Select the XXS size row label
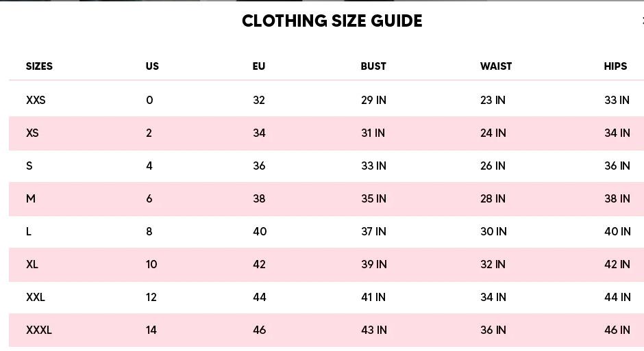Image resolution: width=644 pixels, height=351 pixels. coord(36,100)
